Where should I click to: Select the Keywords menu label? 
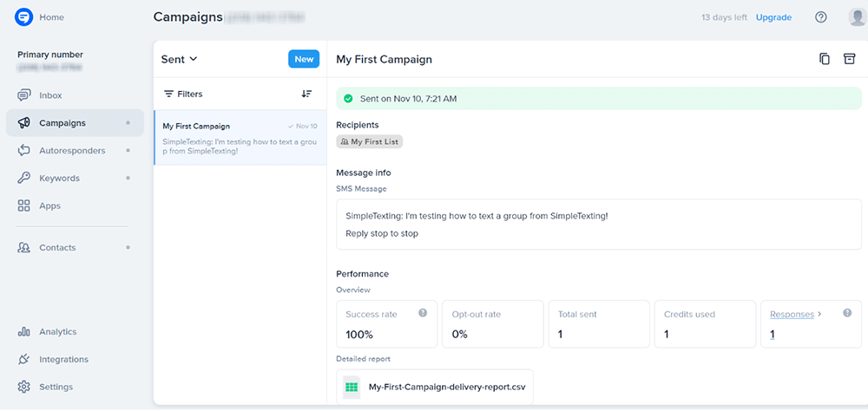point(59,178)
